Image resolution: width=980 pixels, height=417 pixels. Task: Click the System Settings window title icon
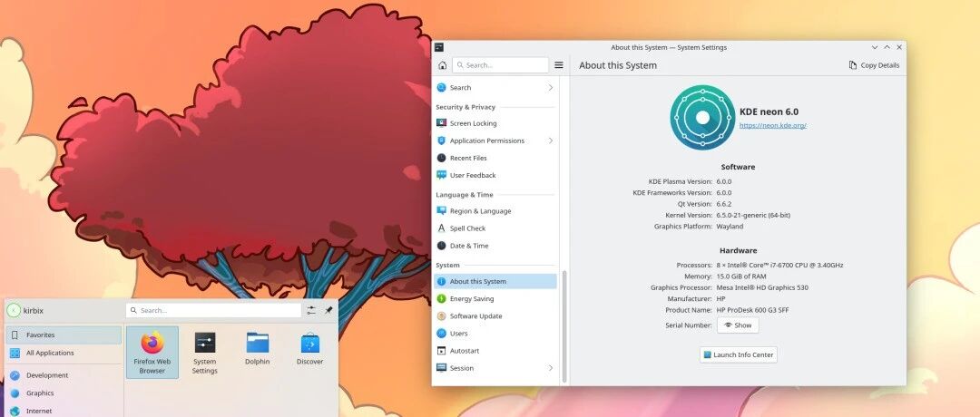[x=439, y=47]
